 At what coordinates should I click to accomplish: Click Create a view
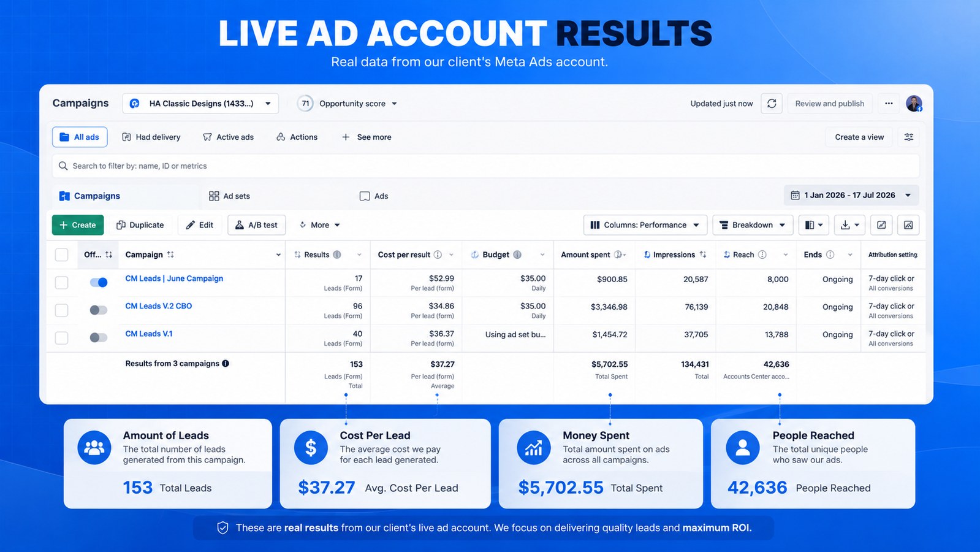coord(859,137)
